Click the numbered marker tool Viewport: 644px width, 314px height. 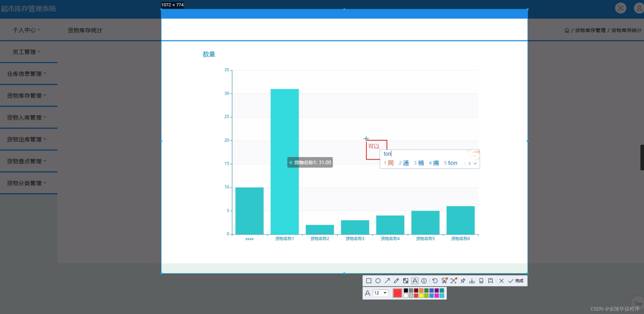pos(424,281)
